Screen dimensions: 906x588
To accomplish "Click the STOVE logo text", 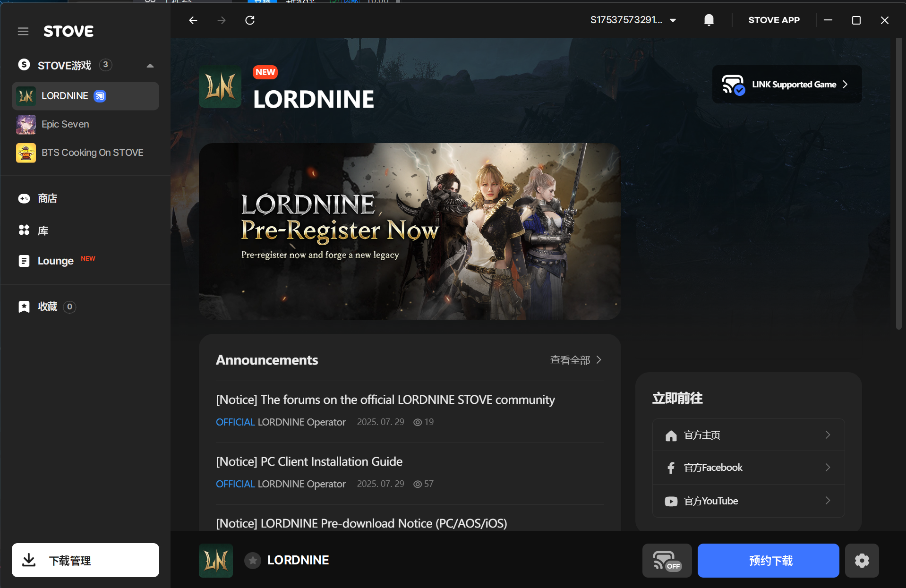I will pyautogui.click(x=68, y=32).
